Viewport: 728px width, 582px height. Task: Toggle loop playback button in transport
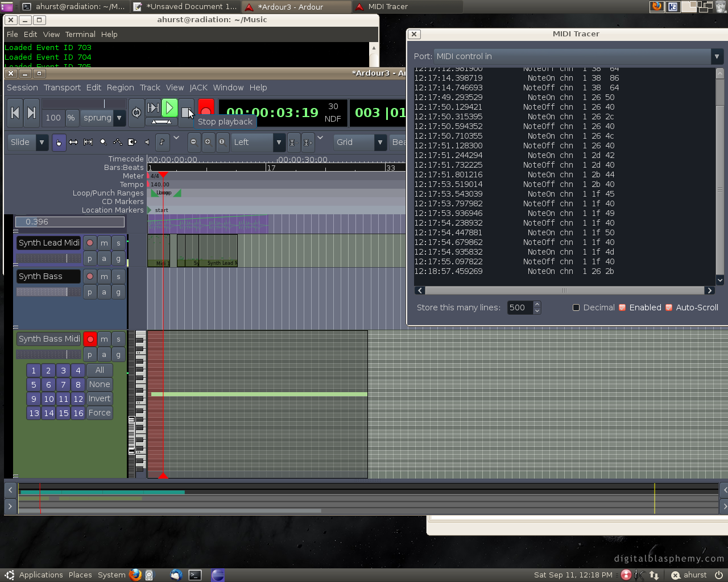pos(136,113)
